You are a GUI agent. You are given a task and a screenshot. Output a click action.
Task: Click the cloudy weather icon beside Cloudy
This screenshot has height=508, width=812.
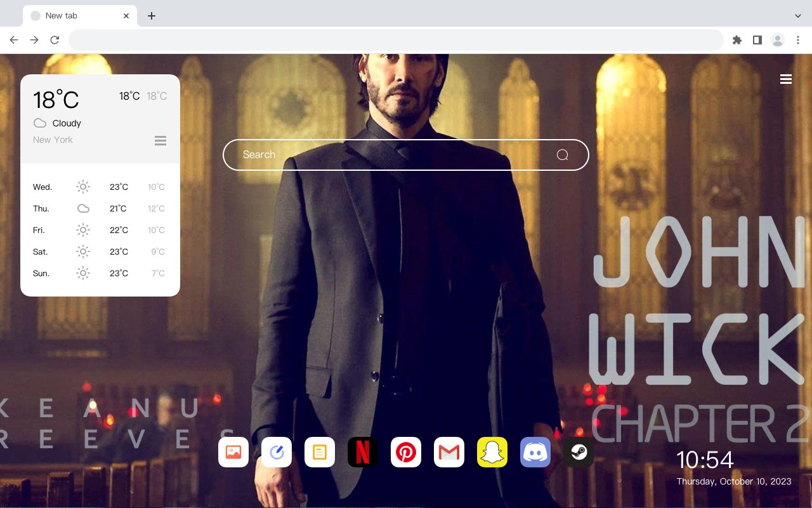pyautogui.click(x=40, y=123)
